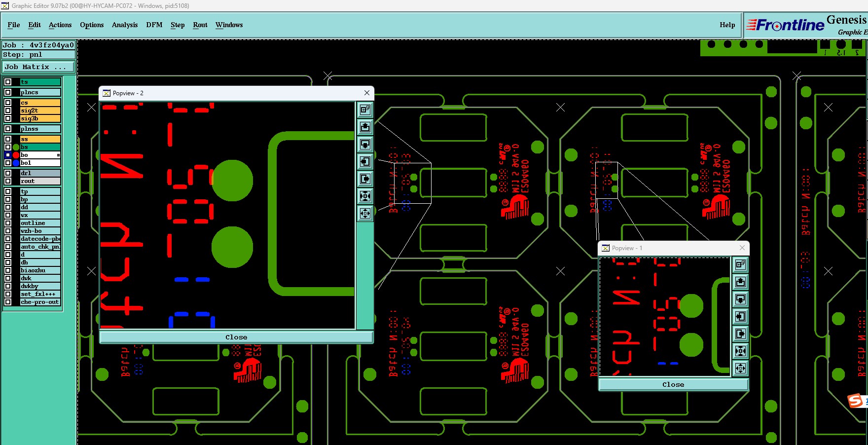The width and height of the screenshot is (868, 445).
Task: Click Close button in Popview 2
Action: pos(236,337)
